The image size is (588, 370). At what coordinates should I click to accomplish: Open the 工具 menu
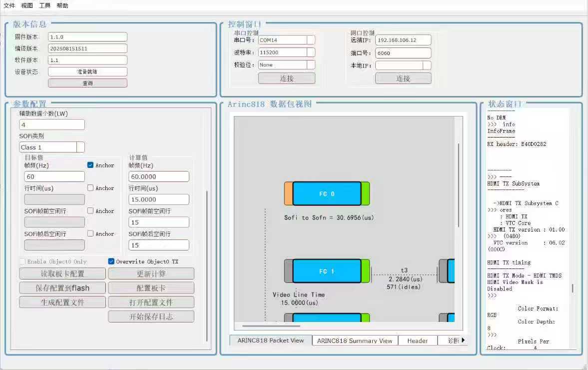click(x=44, y=5)
